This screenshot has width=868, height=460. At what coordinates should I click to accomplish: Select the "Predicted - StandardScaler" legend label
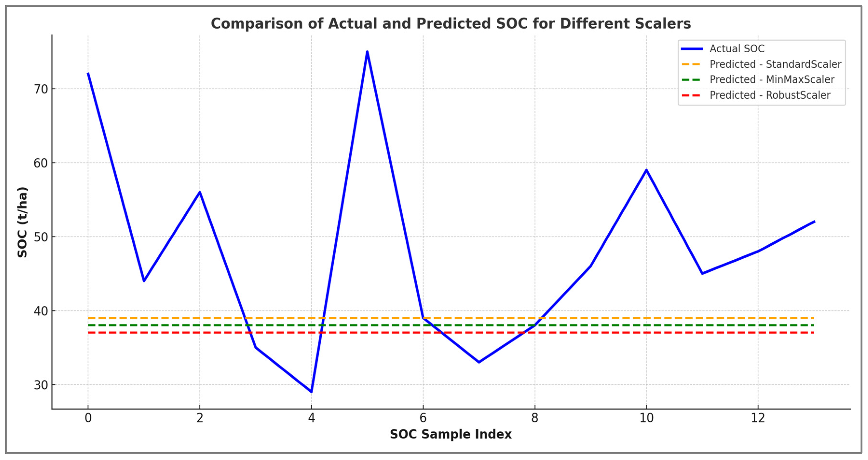point(775,64)
